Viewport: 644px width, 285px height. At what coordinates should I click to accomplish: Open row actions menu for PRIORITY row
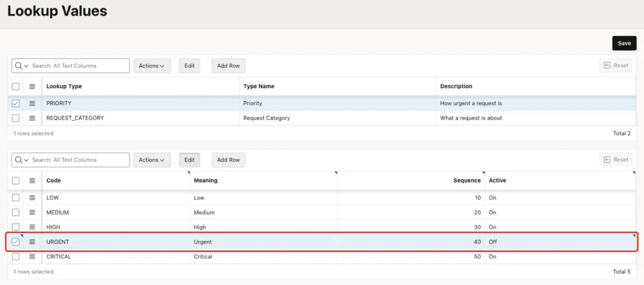tap(32, 103)
